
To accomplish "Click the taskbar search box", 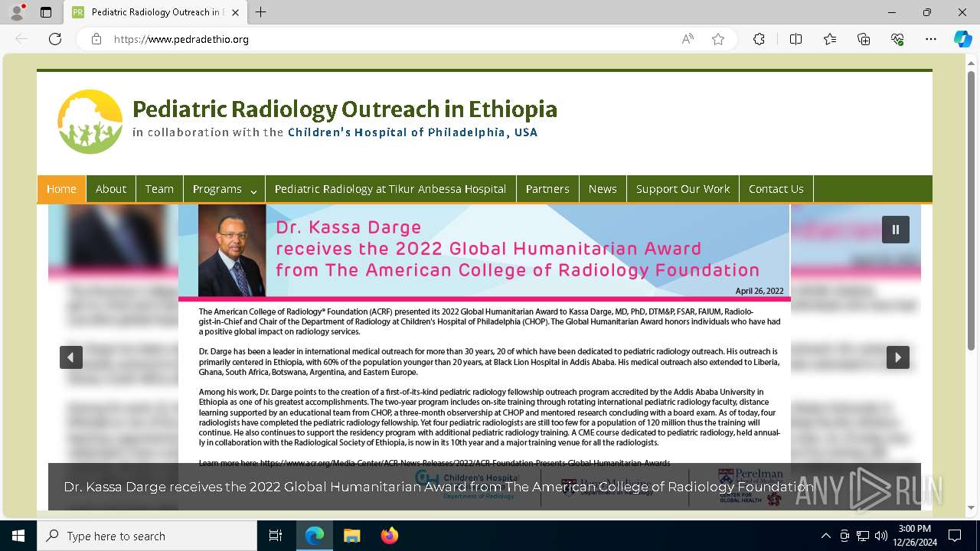I will [x=147, y=536].
